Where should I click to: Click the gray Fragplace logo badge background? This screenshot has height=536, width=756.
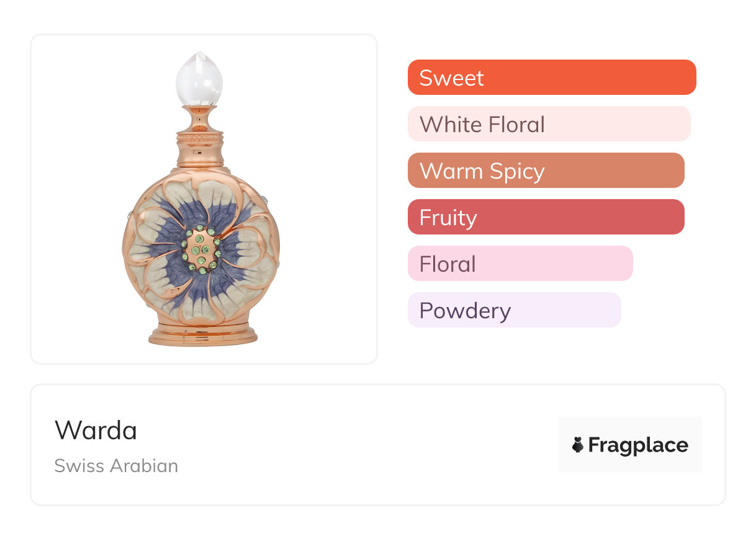pyautogui.click(x=630, y=445)
